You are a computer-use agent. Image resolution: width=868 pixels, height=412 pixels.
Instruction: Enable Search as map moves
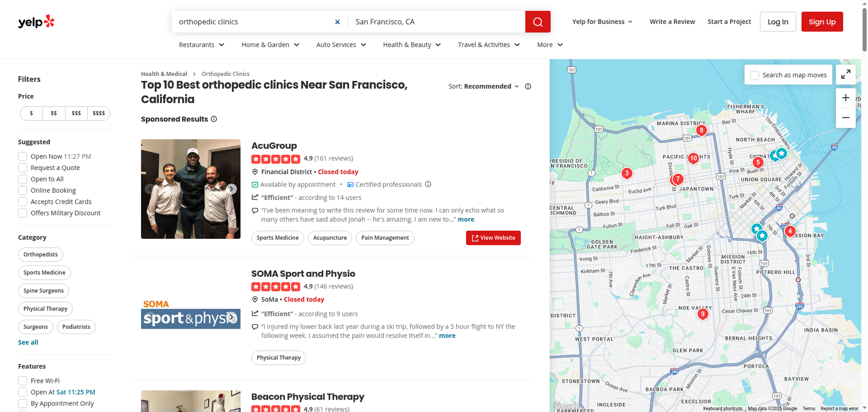754,75
